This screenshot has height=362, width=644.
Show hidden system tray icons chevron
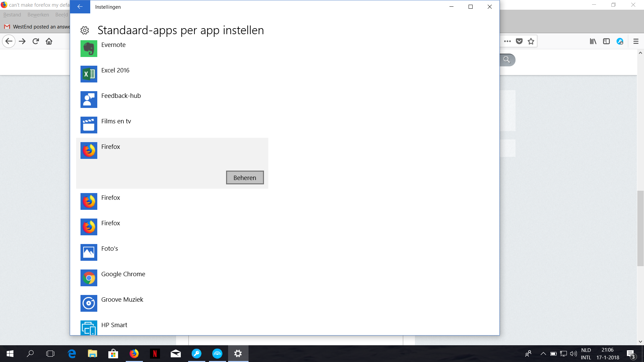(x=543, y=354)
